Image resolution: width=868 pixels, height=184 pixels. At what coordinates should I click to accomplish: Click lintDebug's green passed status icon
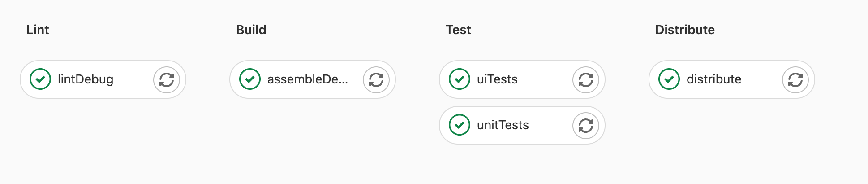40,79
